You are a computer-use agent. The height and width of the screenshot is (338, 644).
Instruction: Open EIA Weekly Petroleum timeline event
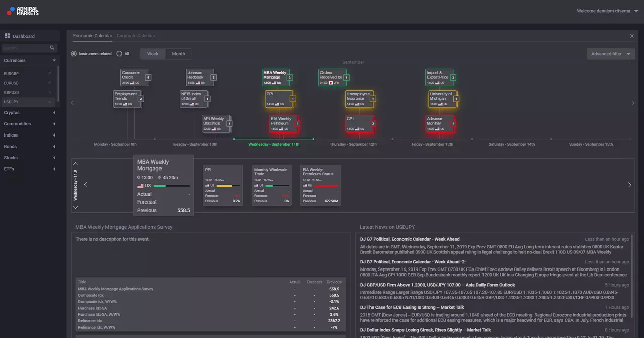283,123
